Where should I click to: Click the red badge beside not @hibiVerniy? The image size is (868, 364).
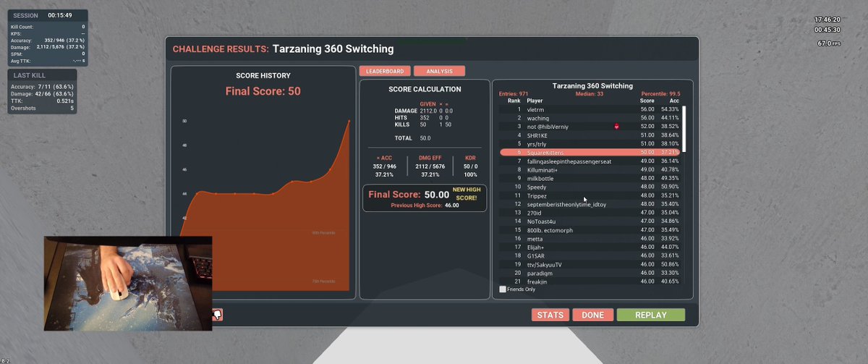pos(616,127)
